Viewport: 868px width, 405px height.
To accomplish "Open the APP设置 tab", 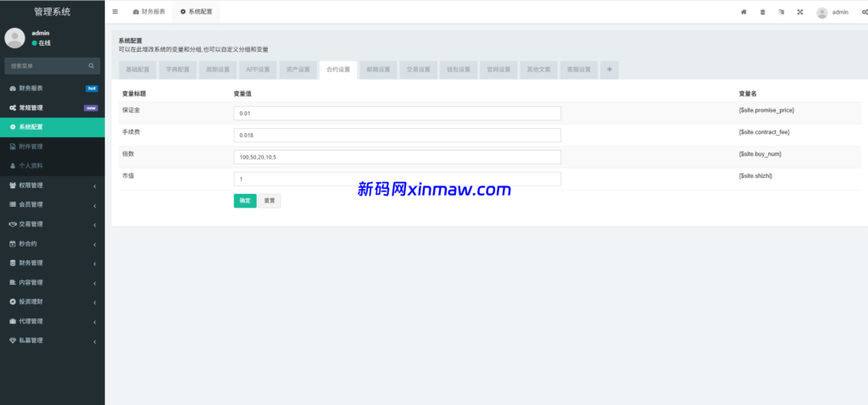I will pos(258,69).
